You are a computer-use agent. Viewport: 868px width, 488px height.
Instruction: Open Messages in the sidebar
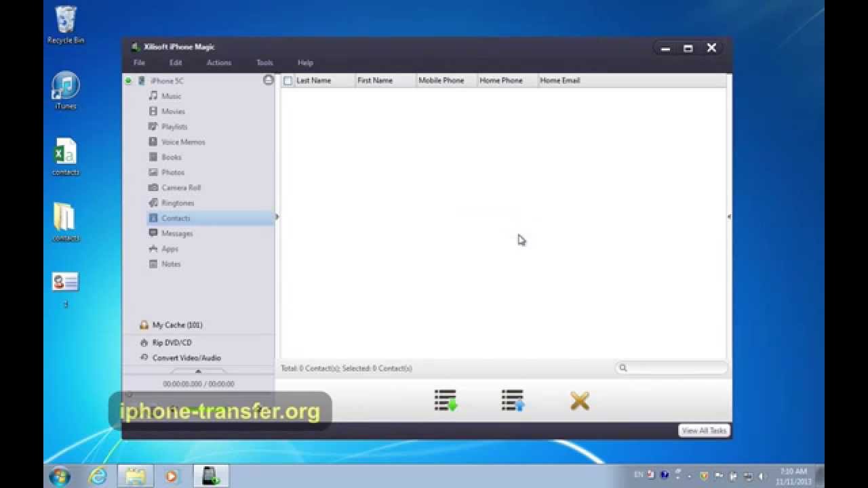point(177,233)
